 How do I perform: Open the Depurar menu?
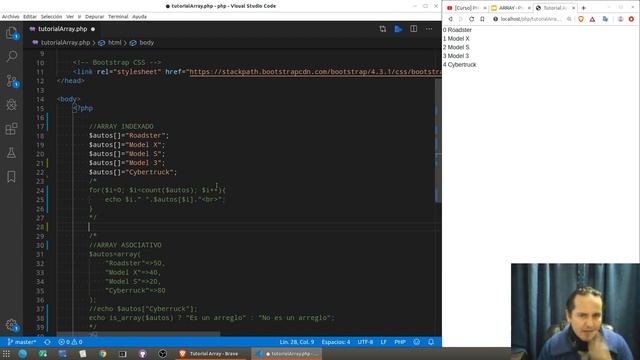95,17
